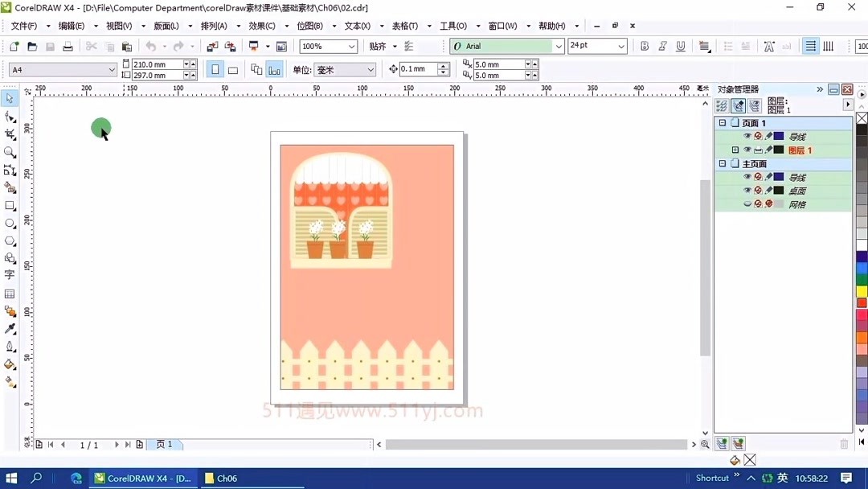Toggle printing for 图层 1
Screen dimensions: 868x489
click(759, 150)
